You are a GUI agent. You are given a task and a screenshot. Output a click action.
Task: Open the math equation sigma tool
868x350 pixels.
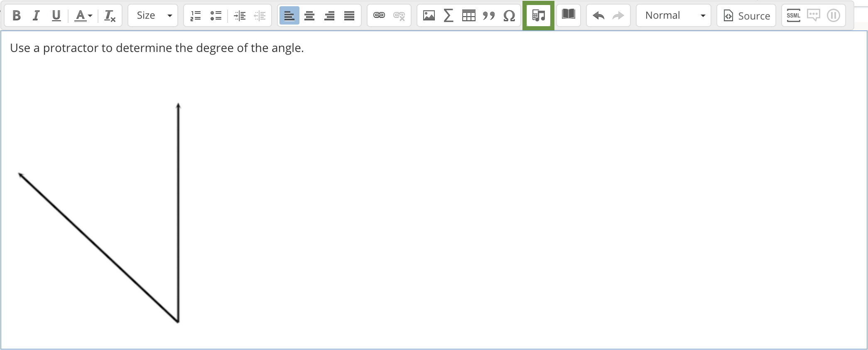pyautogui.click(x=449, y=16)
